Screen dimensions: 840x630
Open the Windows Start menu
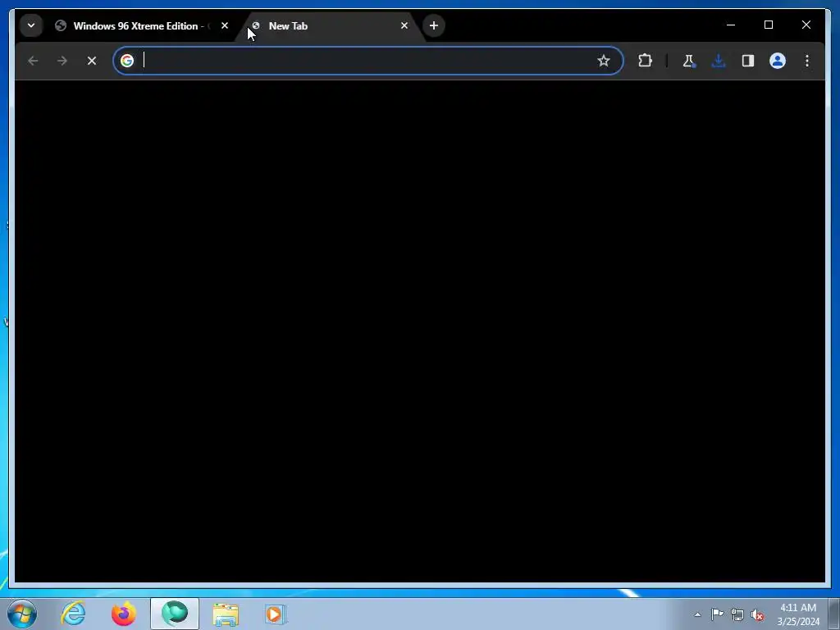coord(22,614)
